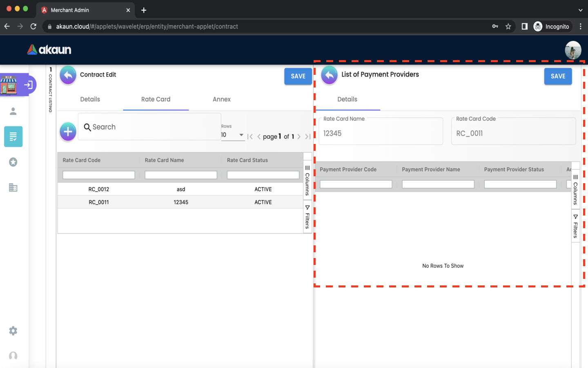588x368 pixels.
Task: Switch to Details tab under Contract Edit
Action: 90,99
